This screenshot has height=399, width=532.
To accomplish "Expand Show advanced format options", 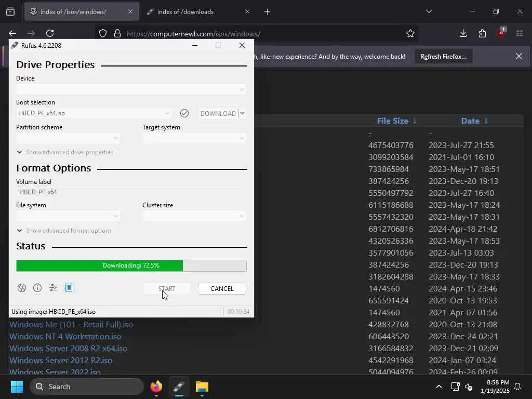I will coord(64,231).
